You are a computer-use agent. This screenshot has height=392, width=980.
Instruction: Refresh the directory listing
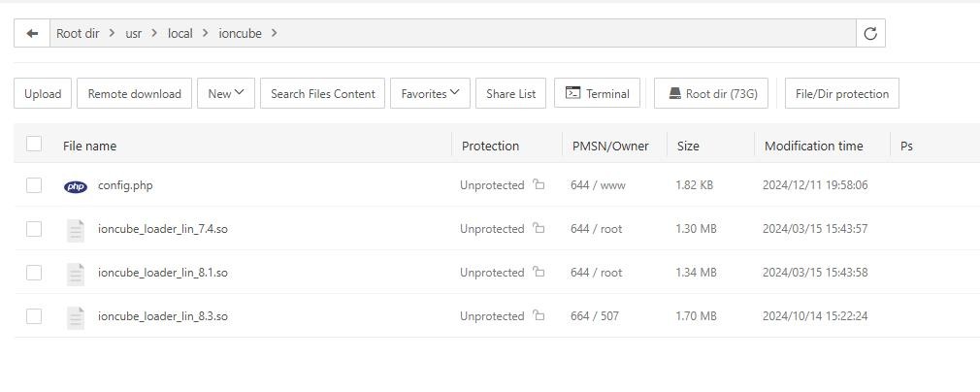[x=870, y=33]
